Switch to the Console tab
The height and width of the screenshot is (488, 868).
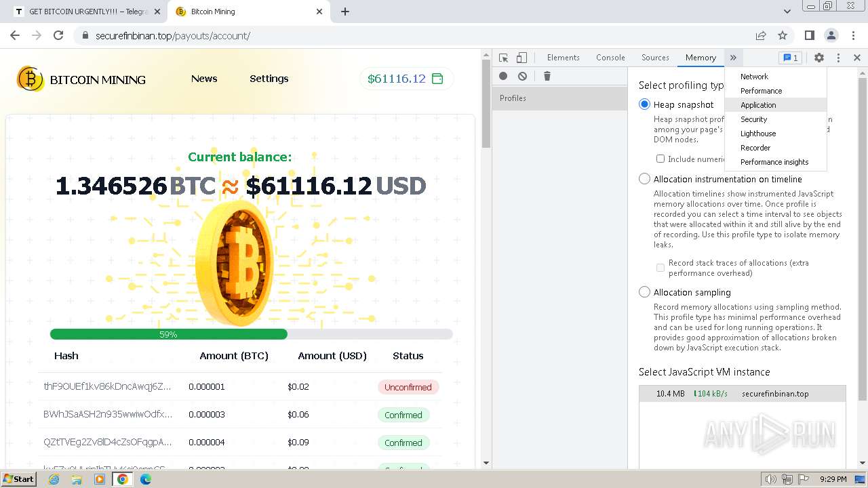click(x=610, y=58)
